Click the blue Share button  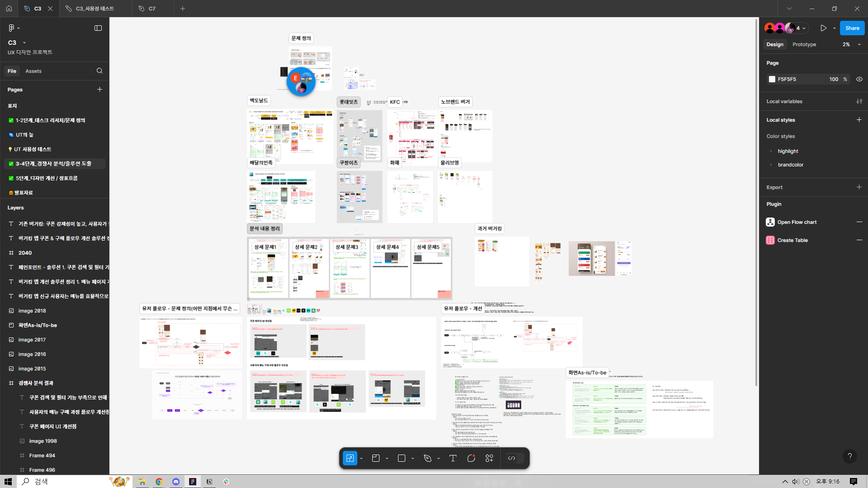pos(852,28)
